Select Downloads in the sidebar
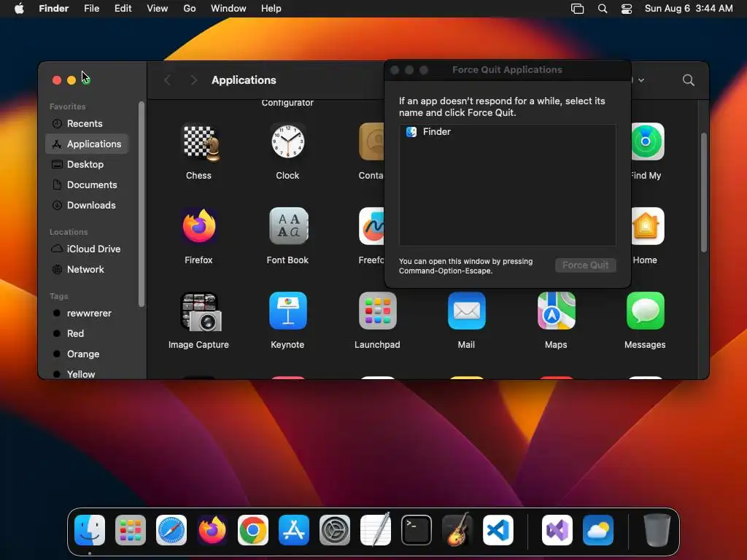747x560 pixels. 87,205
